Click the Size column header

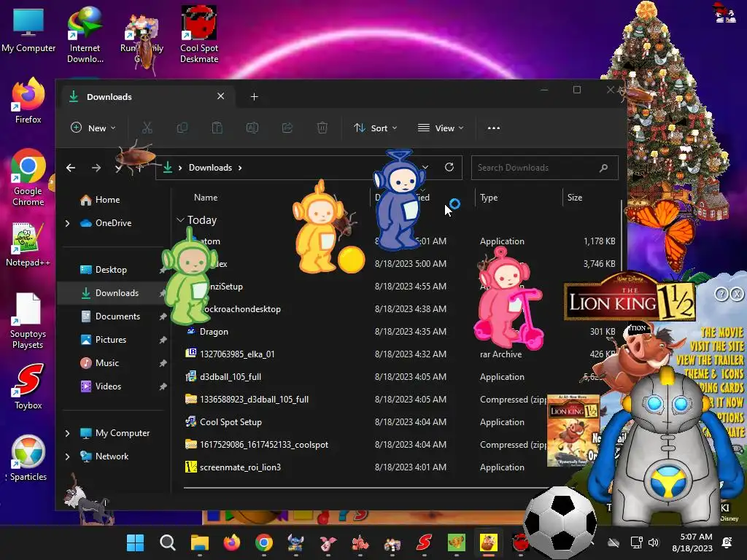[x=575, y=197]
